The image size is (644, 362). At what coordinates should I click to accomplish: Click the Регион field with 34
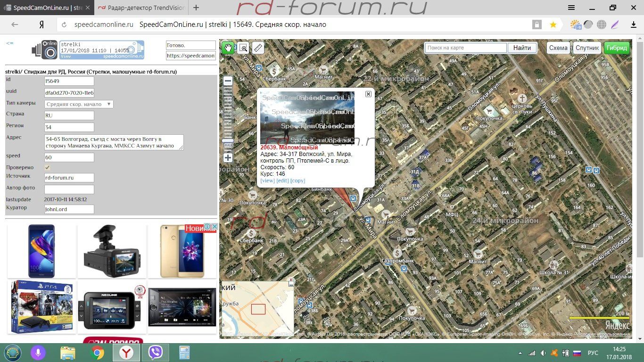[x=69, y=127]
